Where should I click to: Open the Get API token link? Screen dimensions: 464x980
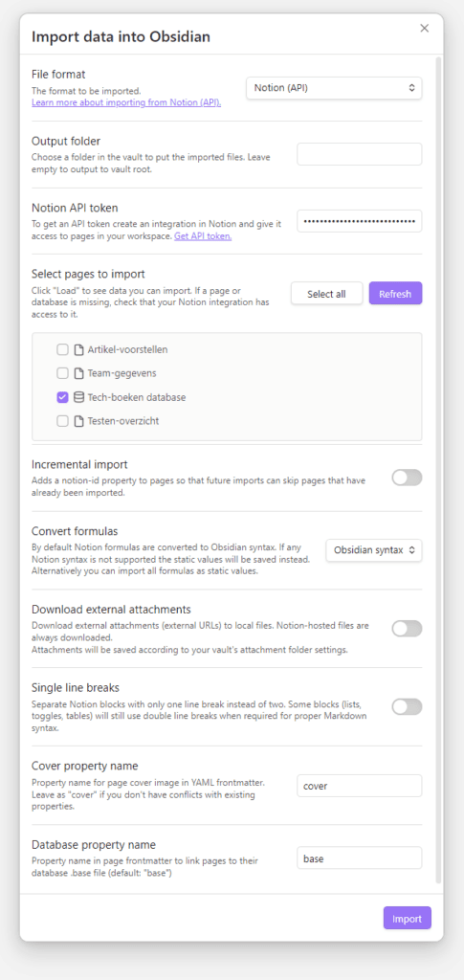(203, 236)
